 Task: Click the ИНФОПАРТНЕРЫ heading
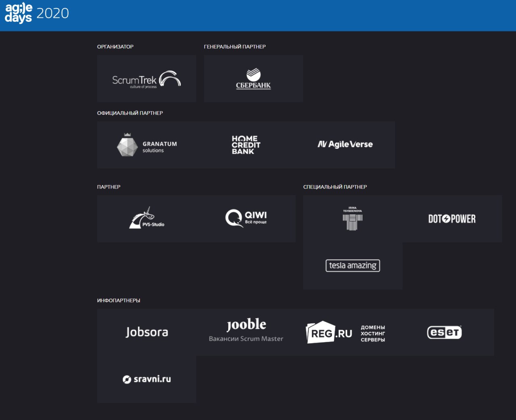(x=119, y=300)
